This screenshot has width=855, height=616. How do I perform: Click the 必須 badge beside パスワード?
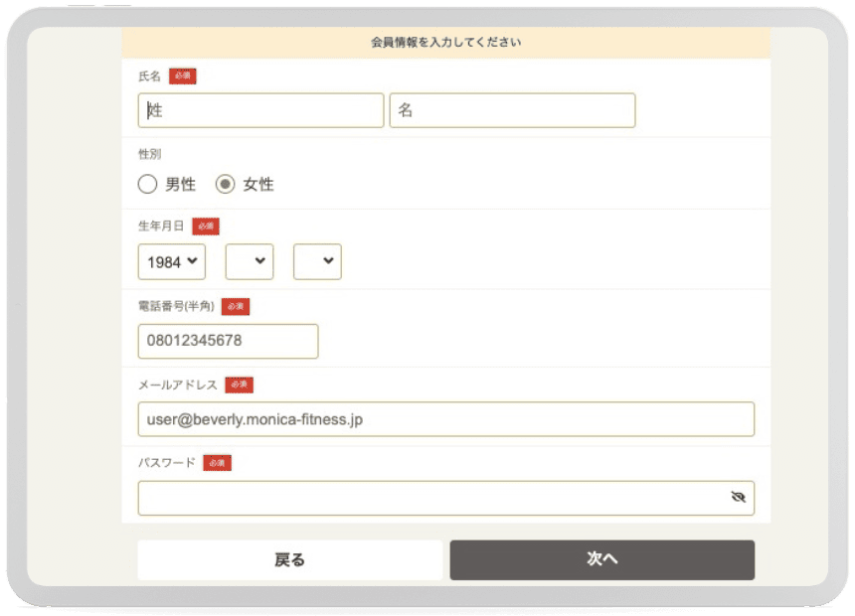pos(217,463)
